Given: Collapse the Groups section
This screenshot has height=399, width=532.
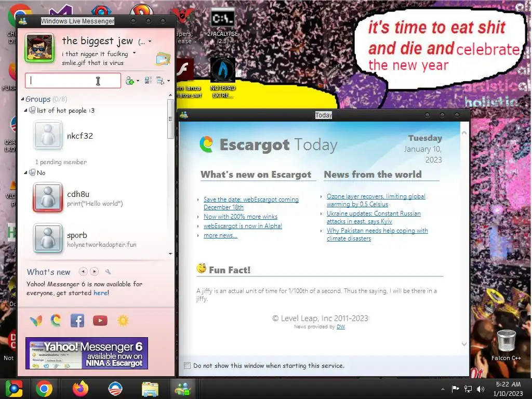Looking at the screenshot, I should (22, 99).
